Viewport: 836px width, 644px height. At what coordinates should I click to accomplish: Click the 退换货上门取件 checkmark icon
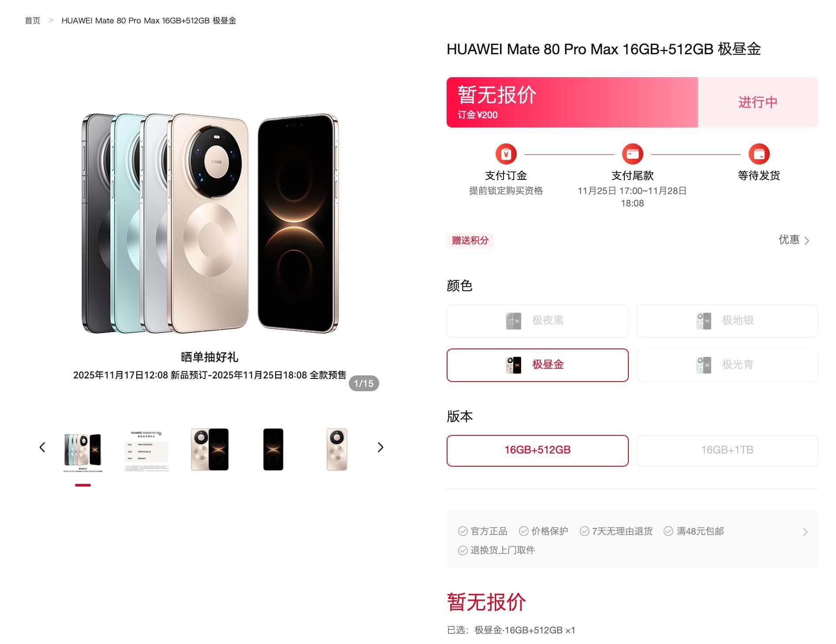tap(463, 550)
